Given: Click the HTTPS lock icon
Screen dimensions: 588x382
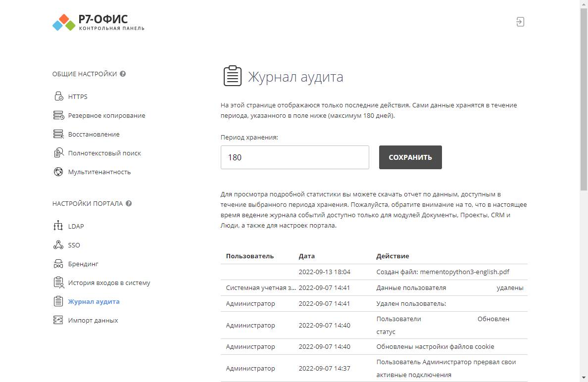Looking at the screenshot, I should pos(58,96).
